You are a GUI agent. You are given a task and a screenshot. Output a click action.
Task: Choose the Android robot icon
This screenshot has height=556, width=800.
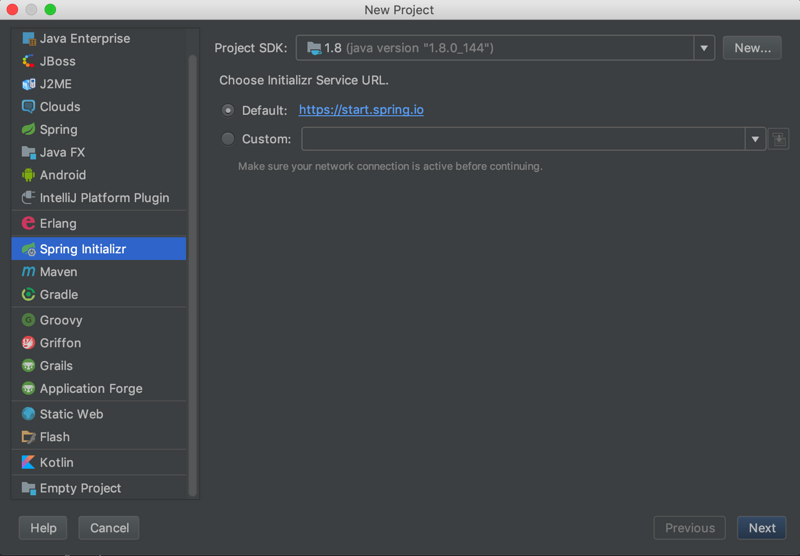29,175
